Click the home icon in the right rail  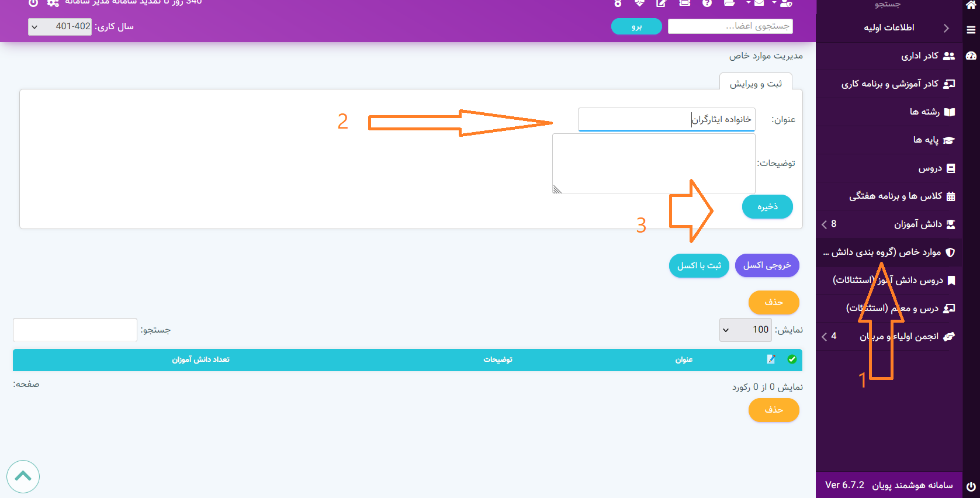971,4
